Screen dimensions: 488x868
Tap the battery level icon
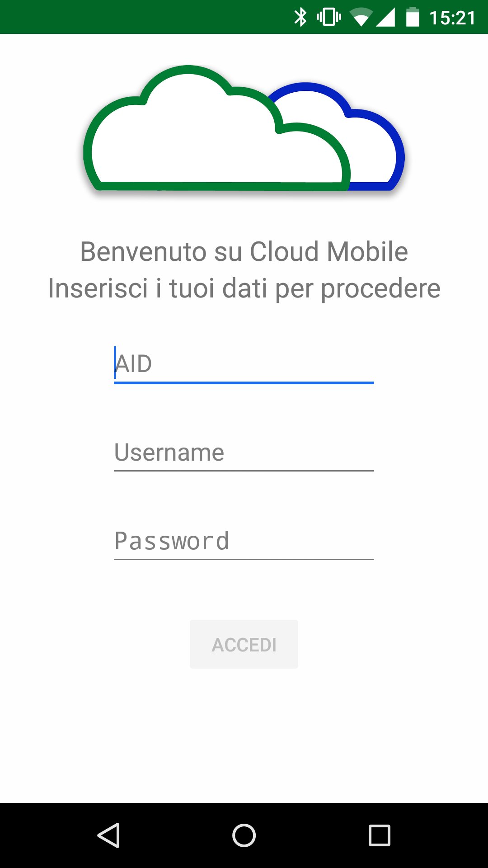pos(413,18)
